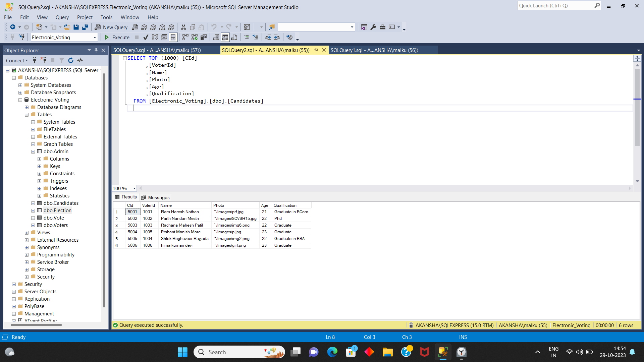Refresh the Object Explorer tree
644x362 pixels.
(71, 60)
